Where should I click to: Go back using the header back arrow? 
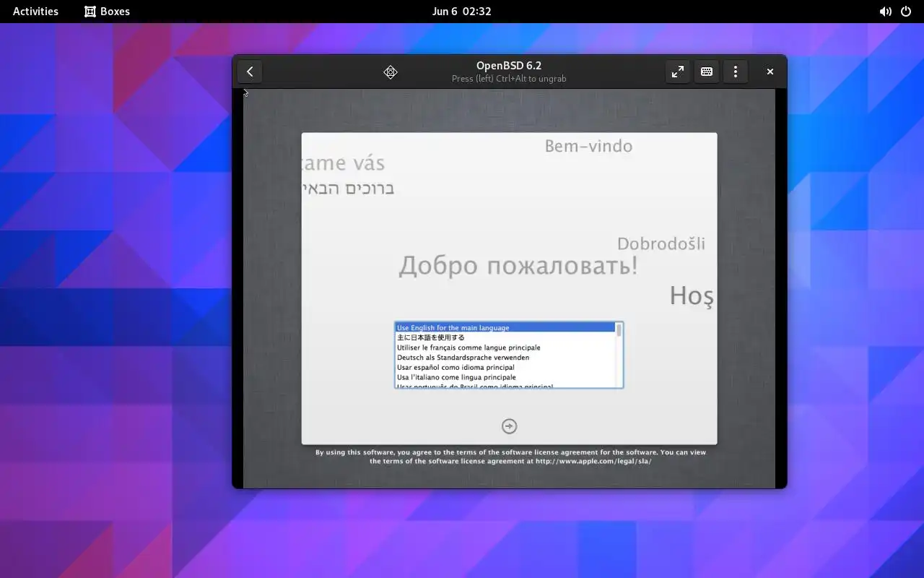(x=250, y=72)
